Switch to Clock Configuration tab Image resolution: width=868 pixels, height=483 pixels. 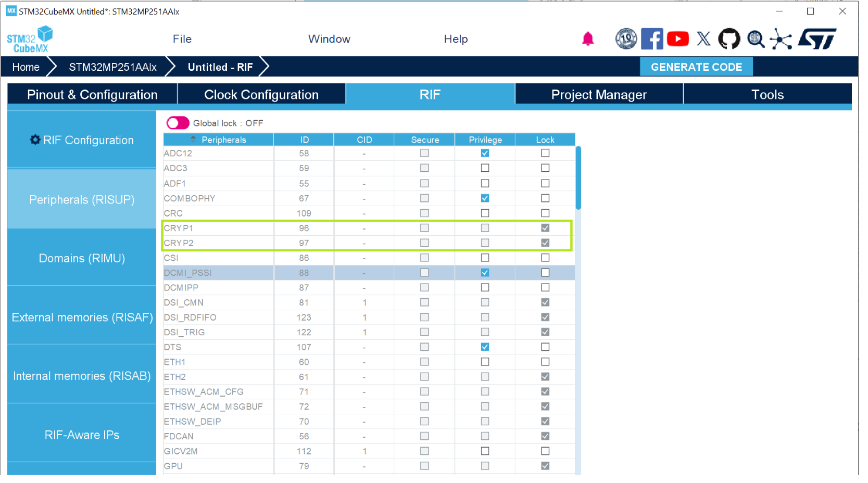click(x=261, y=94)
